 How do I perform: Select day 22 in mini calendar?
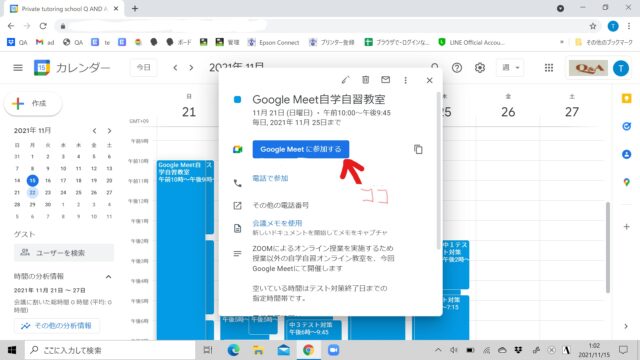click(32, 193)
